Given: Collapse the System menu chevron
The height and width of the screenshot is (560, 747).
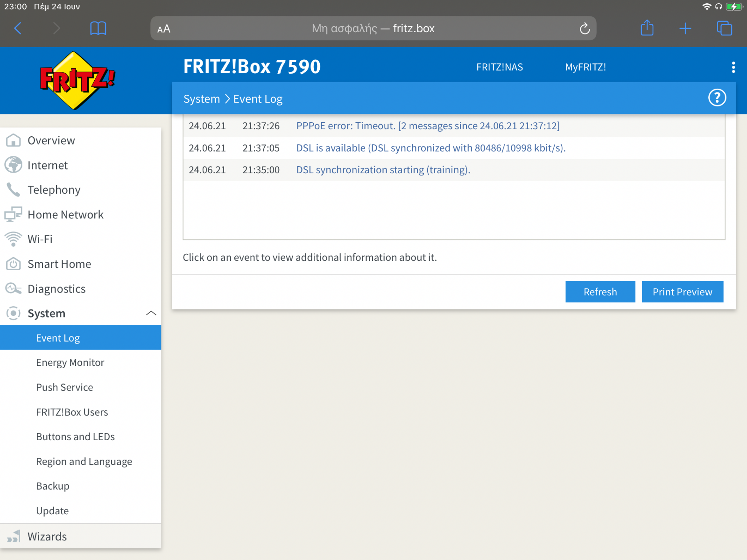Looking at the screenshot, I should click(151, 313).
